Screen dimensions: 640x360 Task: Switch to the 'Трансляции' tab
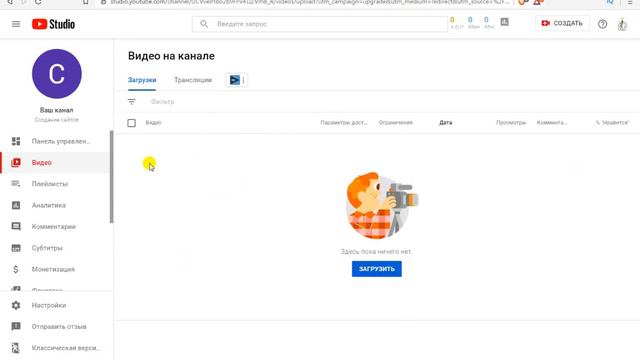point(193,80)
